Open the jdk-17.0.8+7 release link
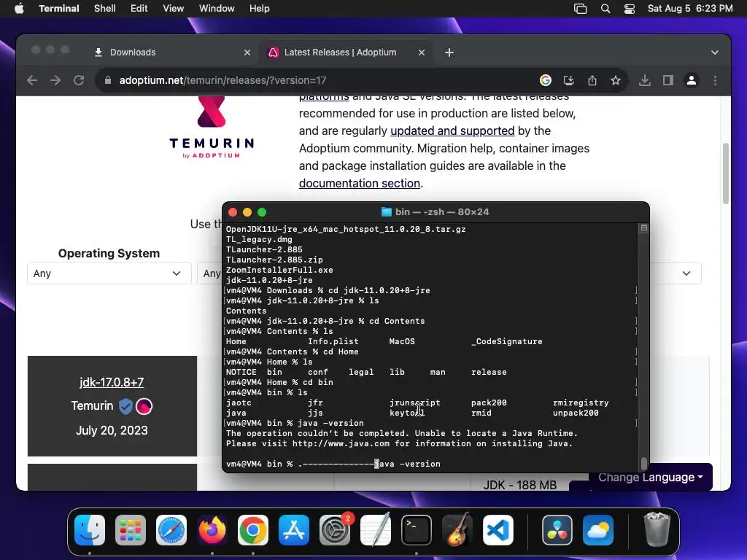This screenshot has width=747, height=560. (x=112, y=382)
